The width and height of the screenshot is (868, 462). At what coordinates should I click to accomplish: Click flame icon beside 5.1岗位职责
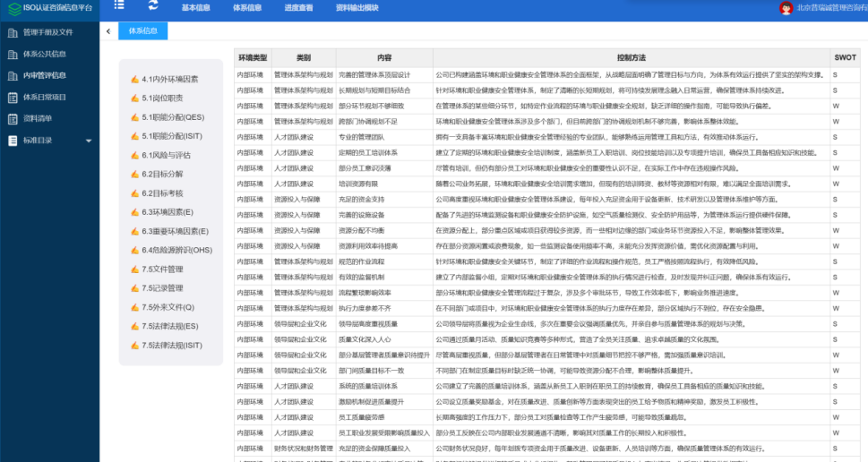(x=134, y=98)
